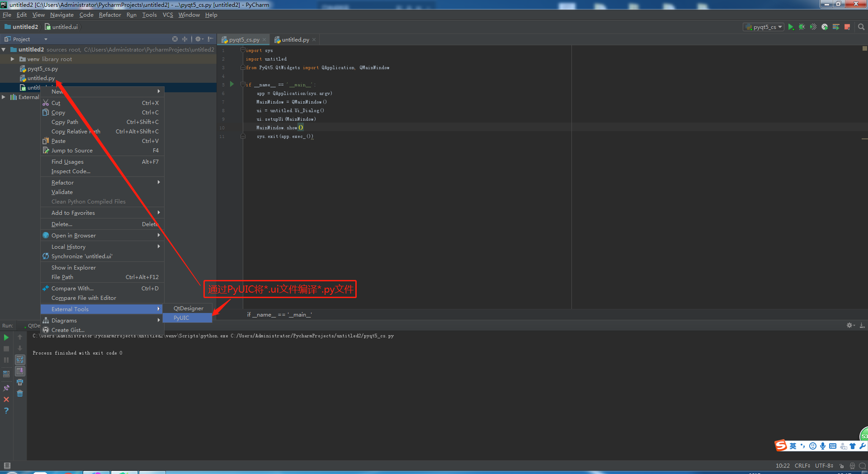Click Open in Browser context menu entry
Screen dimensions: 868x474
tap(102, 236)
